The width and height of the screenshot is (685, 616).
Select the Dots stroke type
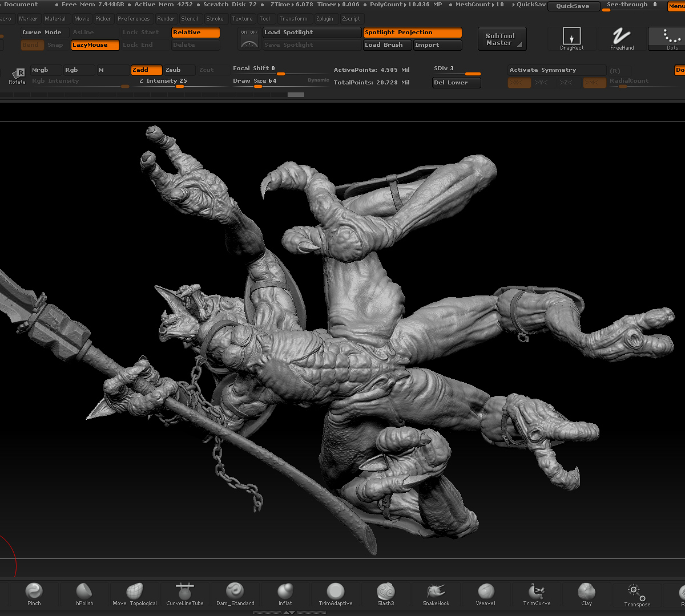[x=671, y=39]
